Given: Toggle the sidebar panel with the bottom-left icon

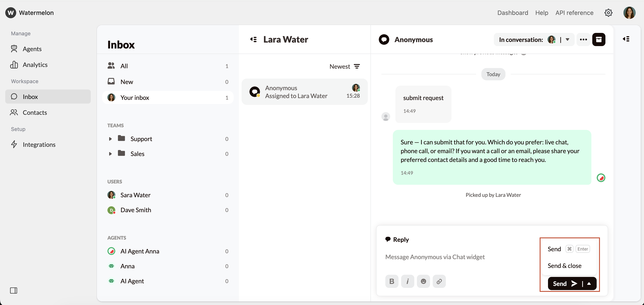Looking at the screenshot, I should pyautogui.click(x=14, y=291).
